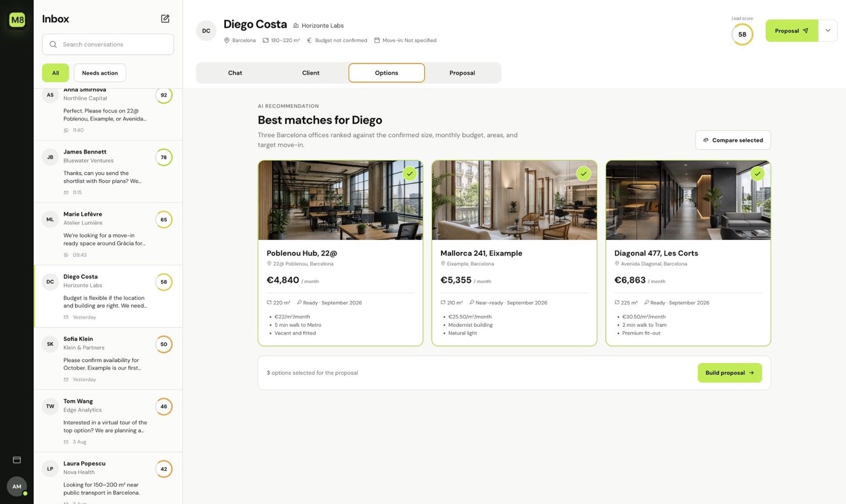Open the AM user avatar

pos(17,486)
